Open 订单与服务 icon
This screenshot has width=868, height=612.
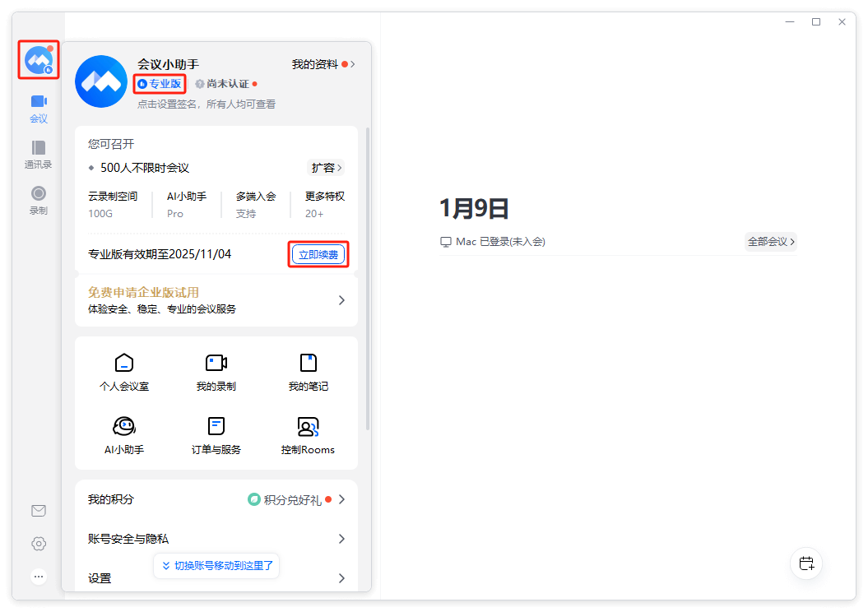(216, 436)
